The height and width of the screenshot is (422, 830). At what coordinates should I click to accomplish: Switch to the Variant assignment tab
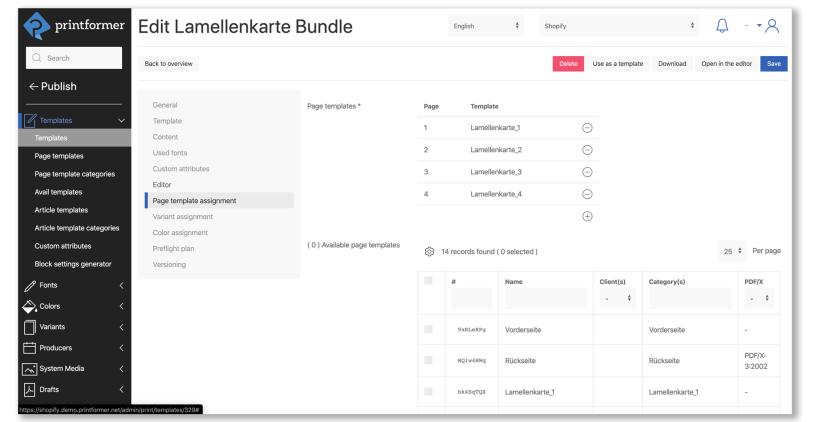pyautogui.click(x=183, y=217)
